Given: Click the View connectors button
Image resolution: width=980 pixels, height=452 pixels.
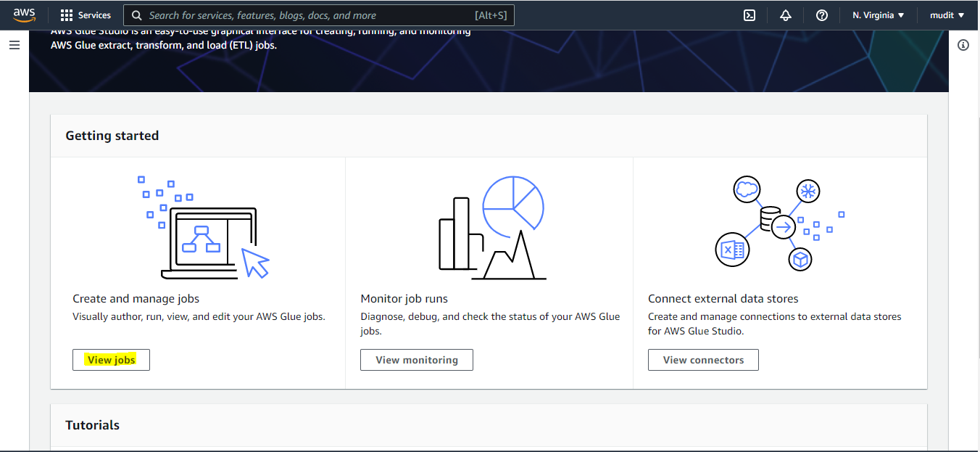Looking at the screenshot, I should 703,360.
